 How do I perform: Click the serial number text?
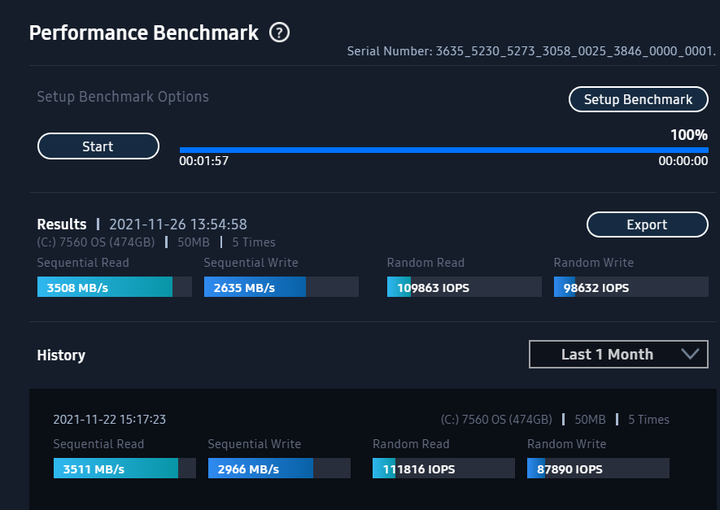click(531, 51)
